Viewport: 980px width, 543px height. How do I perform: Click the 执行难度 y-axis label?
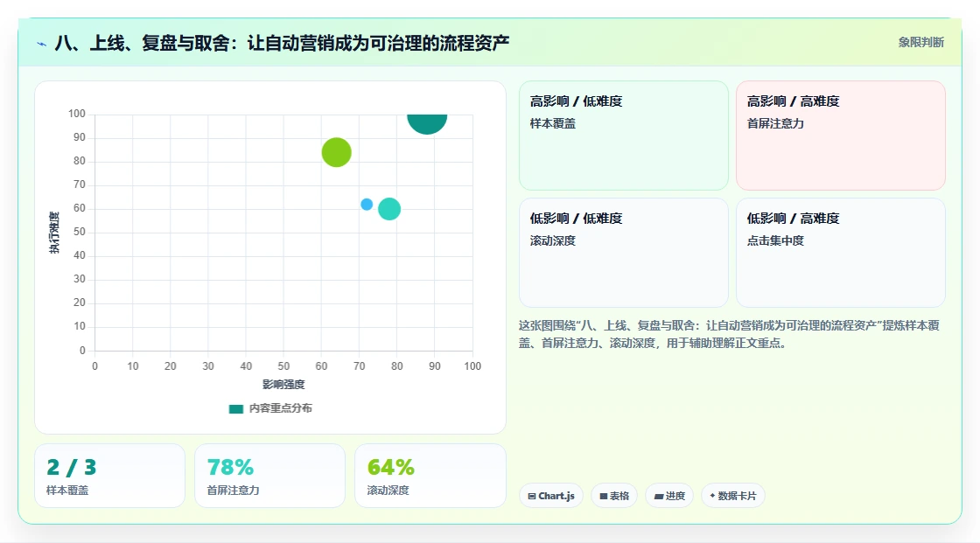(54, 233)
